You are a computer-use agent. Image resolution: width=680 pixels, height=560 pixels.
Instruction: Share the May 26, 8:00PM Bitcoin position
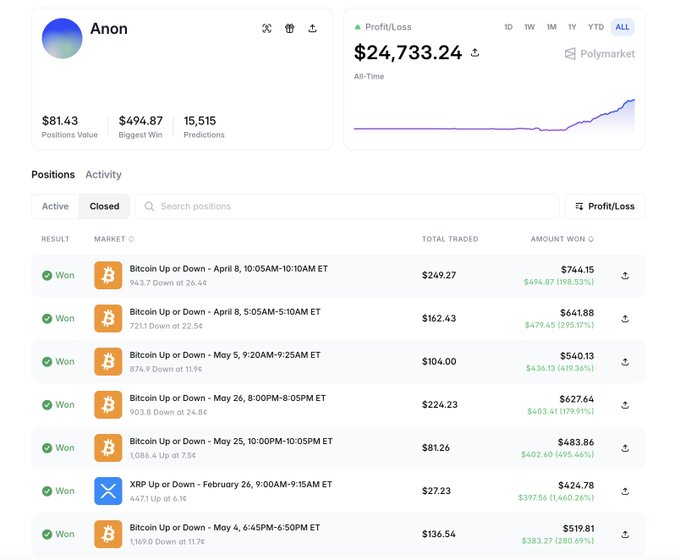click(x=625, y=405)
